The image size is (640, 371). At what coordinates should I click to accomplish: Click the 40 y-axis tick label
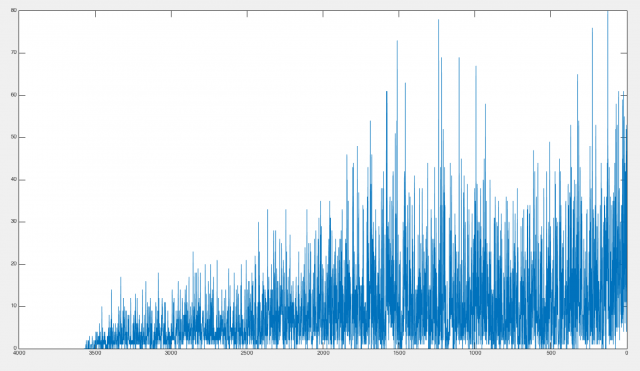click(x=14, y=180)
